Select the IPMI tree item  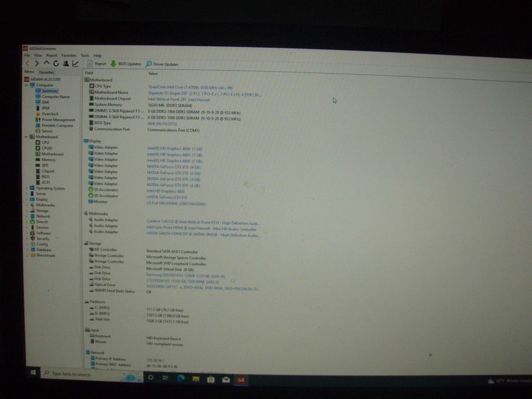(x=46, y=108)
